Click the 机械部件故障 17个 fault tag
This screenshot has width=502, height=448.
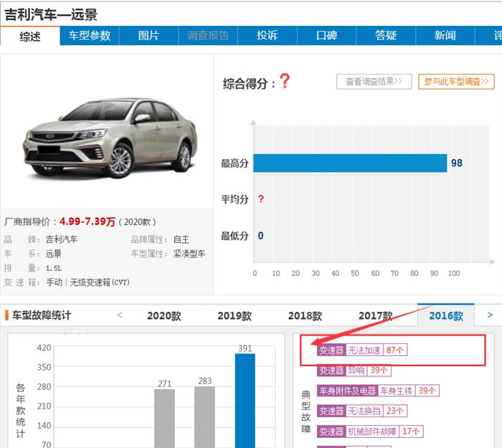pos(371,432)
